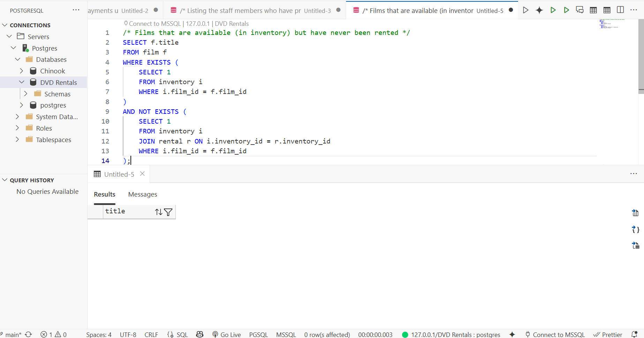Image resolution: width=644 pixels, height=338 pixels.
Task: Open editor toolbar more actions ellipsis
Action: tap(634, 10)
